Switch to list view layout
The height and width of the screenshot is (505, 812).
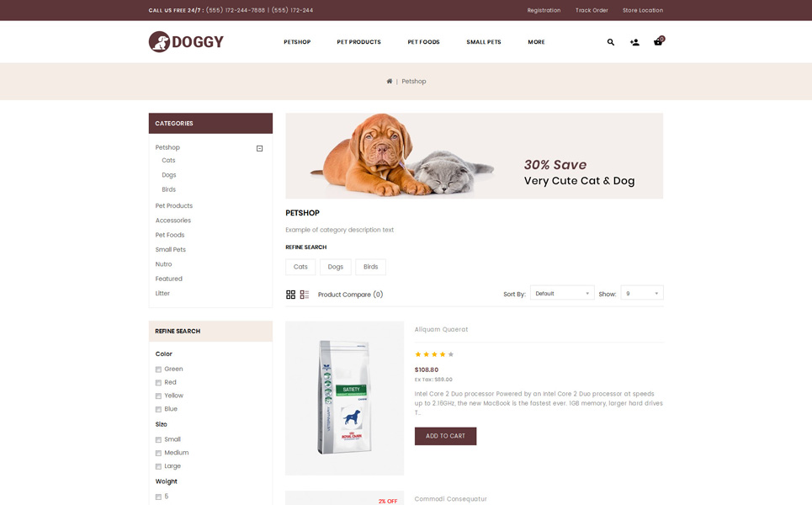coord(305,295)
